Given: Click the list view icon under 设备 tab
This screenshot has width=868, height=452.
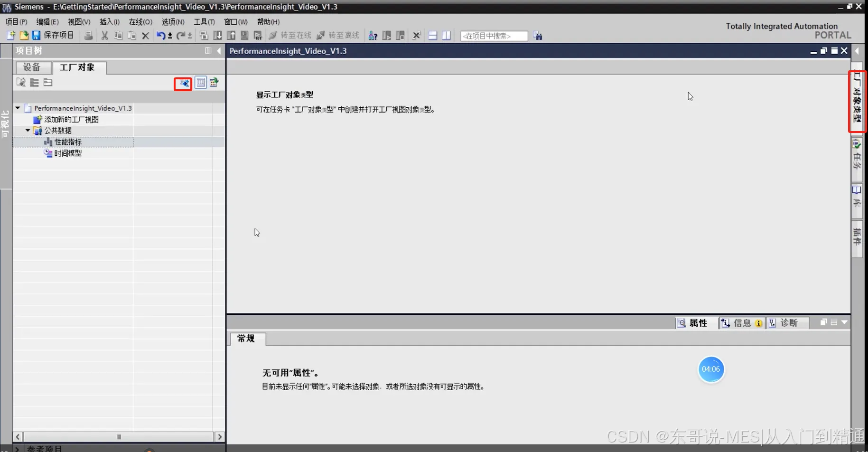Looking at the screenshot, I should (x=34, y=82).
